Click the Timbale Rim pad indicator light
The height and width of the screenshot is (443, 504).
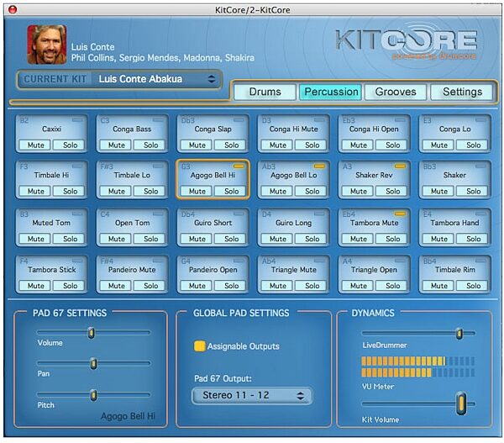click(480, 261)
